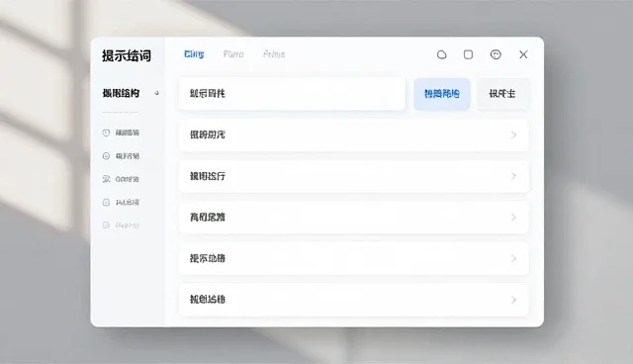Expand chevron on second list row
This screenshot has width=633, height=364.
pyautogui.click(x=513, y=176)
